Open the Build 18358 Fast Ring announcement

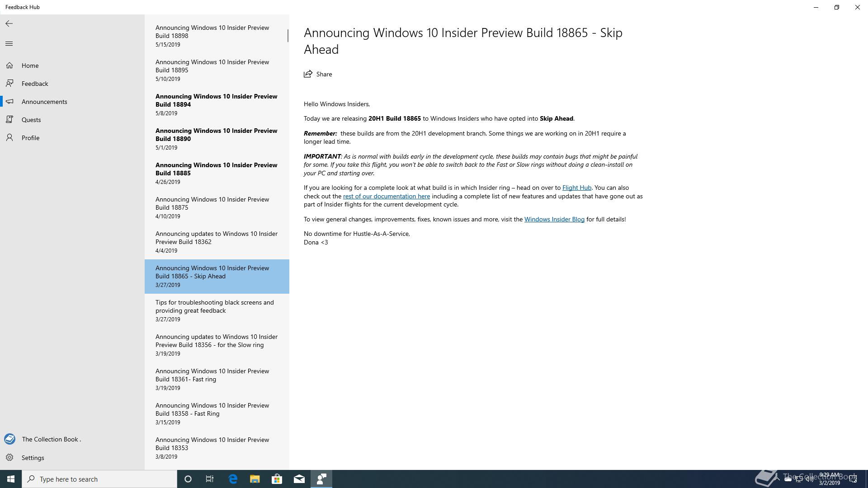tap(217, 414)
